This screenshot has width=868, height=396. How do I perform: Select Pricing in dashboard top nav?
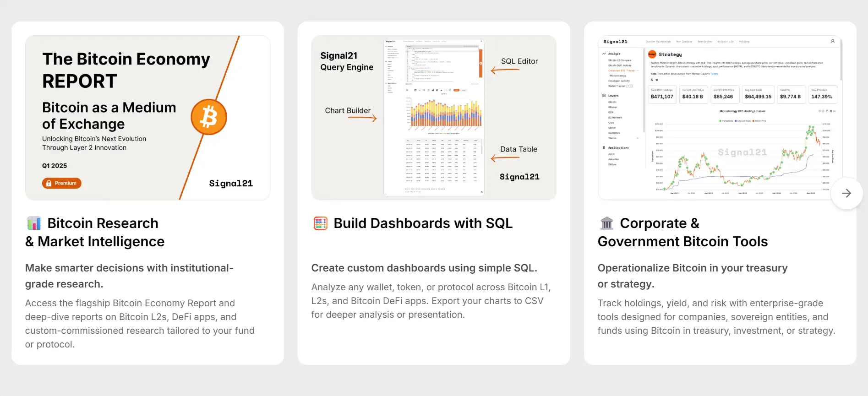click(x=744, y=42)
